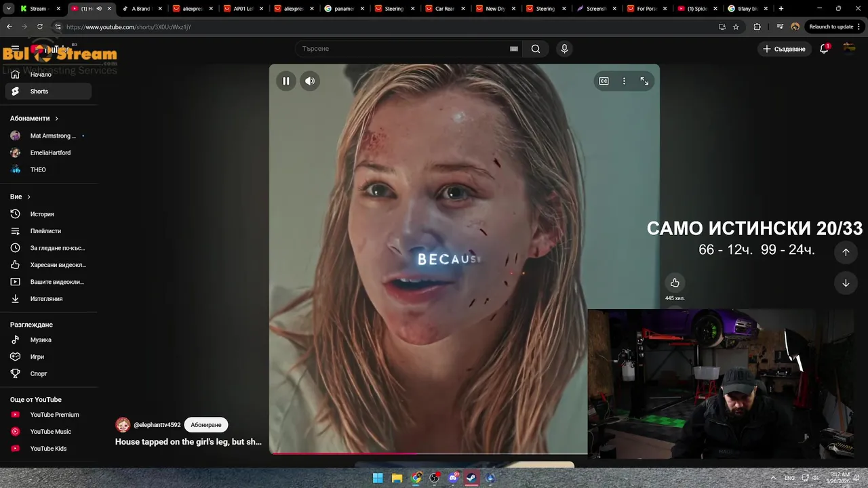Open Steam from the taskbar

[x=472, y=478]
